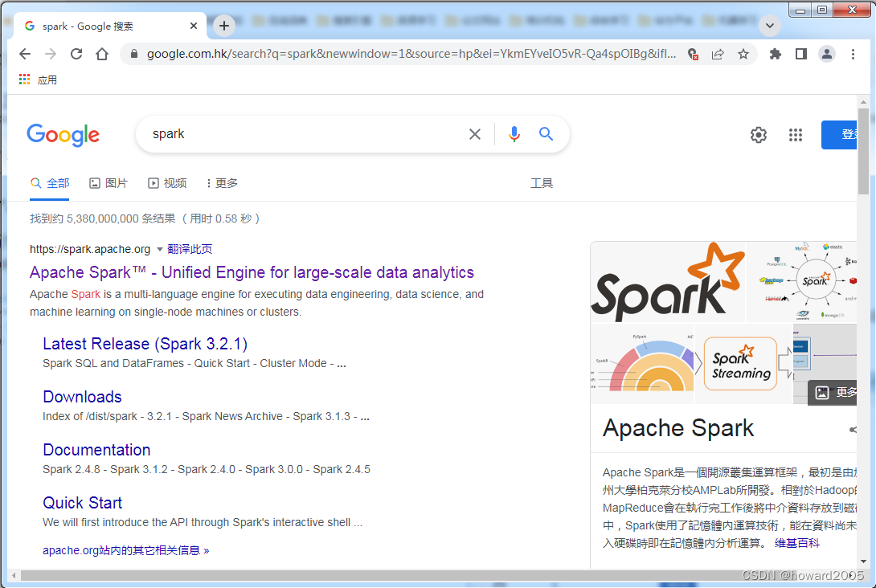The image size is (876, 588).
Task: Open the Apps shortcut in bookmarks bar
Action: click(x=38, y=80)
